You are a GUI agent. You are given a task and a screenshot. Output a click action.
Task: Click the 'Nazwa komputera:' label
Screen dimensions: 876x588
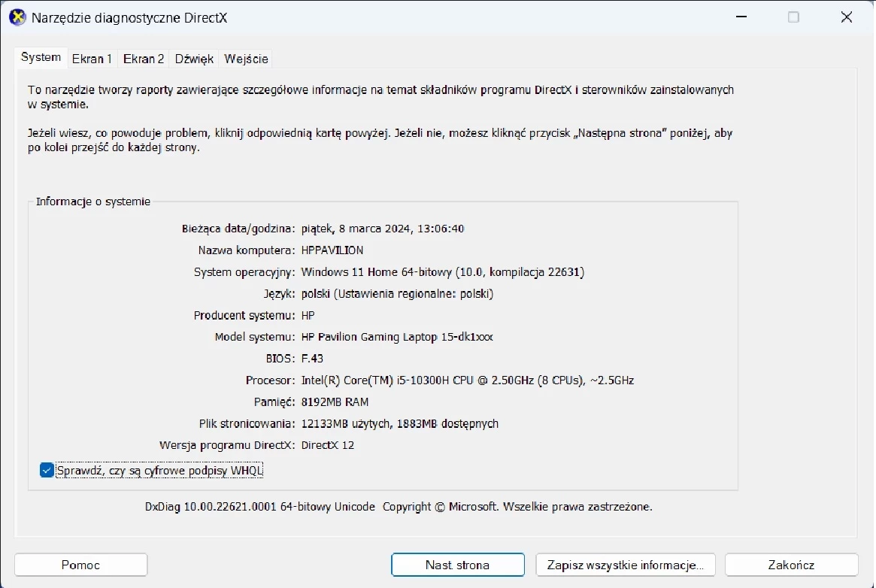[247, 250]
